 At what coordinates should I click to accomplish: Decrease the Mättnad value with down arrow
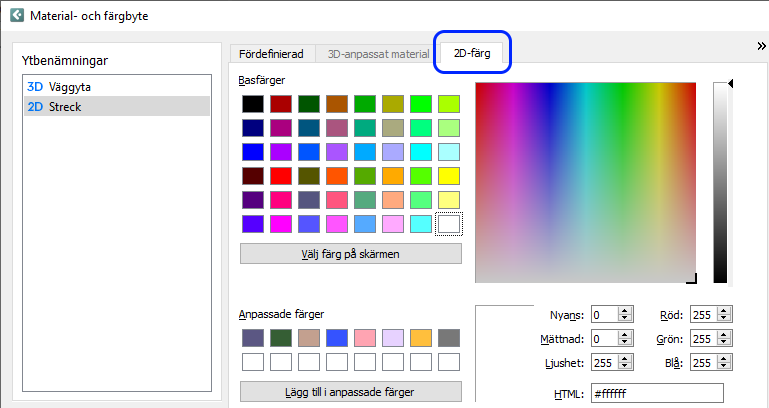625,344
